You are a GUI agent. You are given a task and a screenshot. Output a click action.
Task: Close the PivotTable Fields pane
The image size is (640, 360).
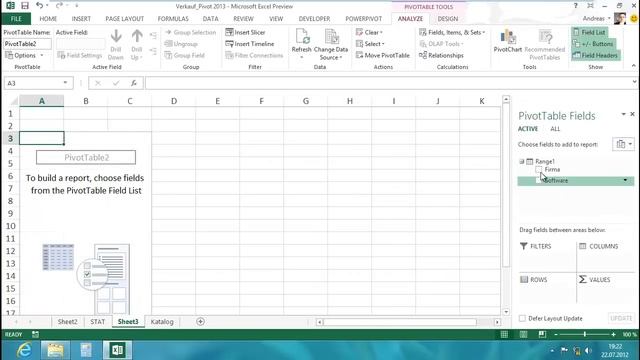pyautogui.click(x=632, y=114)
